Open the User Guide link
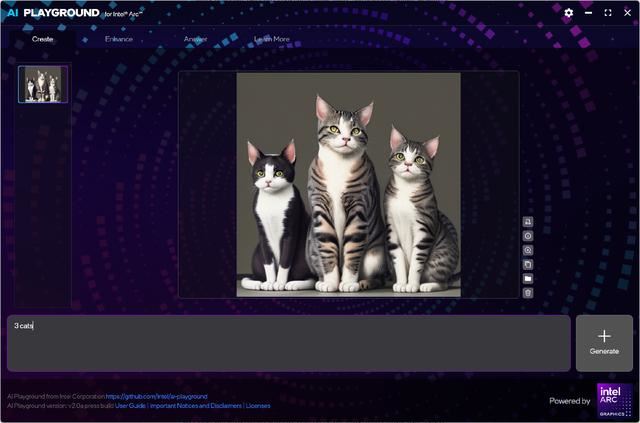Screen dimensions: 640x423 pyautogui.click(x=130, y=406)
